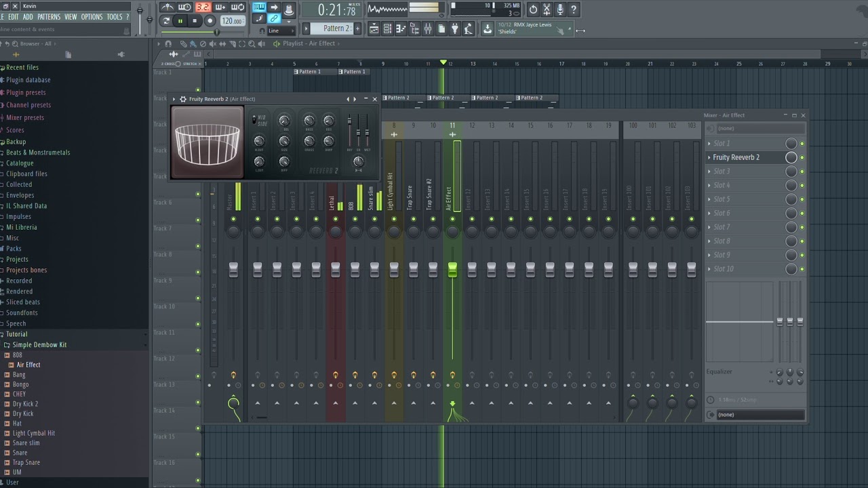Click Air Effect mixer track fader
Screen dimensions: 868x488
point(452,270)
